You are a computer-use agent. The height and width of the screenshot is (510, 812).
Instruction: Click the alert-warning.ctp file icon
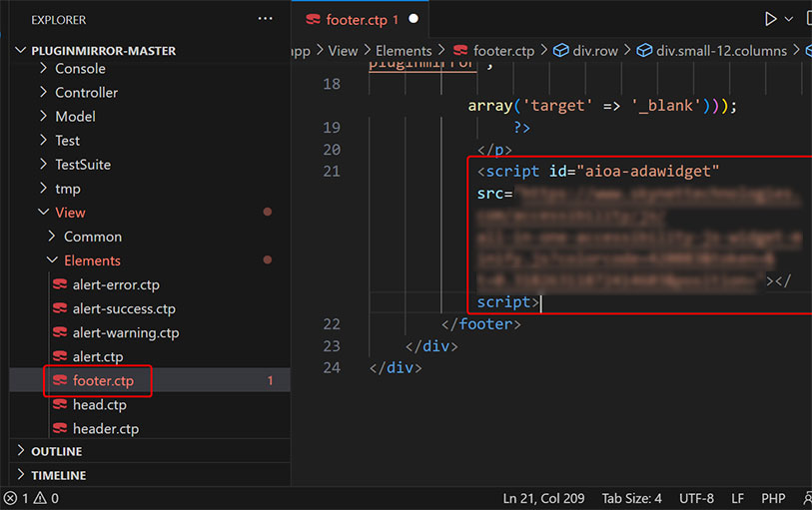tap(59, 332)
